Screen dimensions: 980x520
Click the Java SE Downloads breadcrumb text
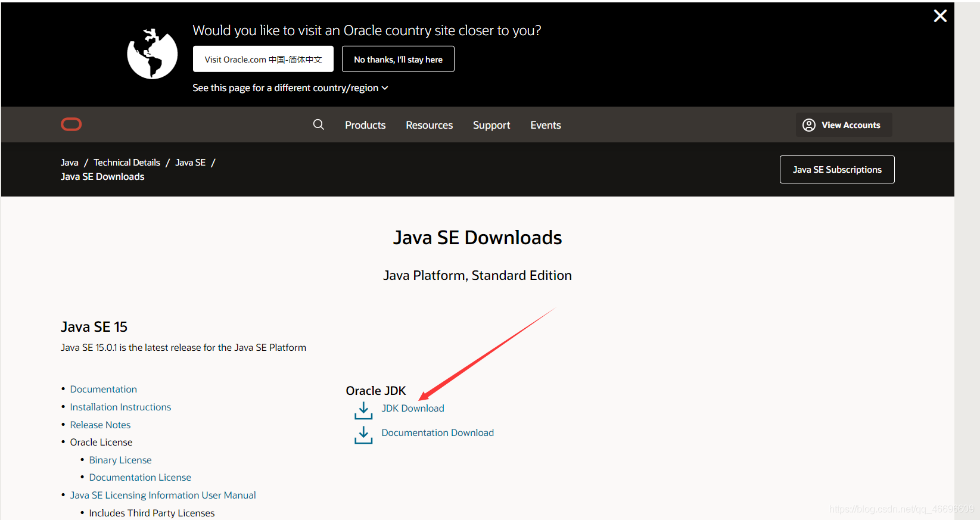(102, 176)
